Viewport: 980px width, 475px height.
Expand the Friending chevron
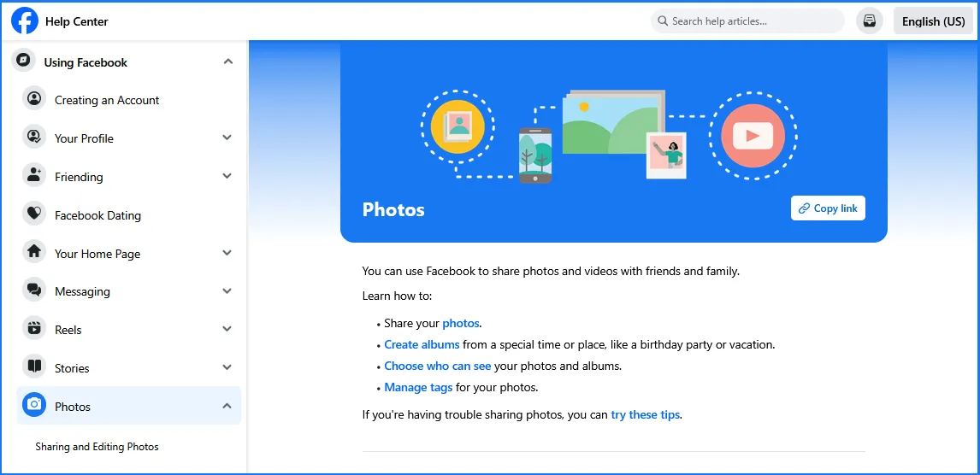point(227,177)
